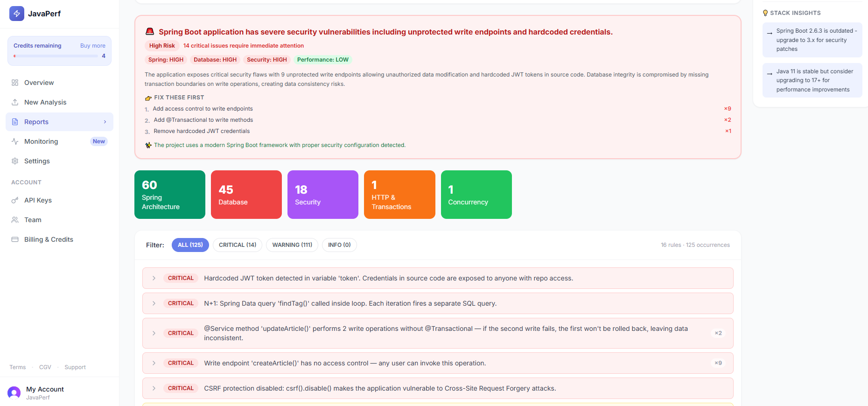Filter issues by CRITICAL (14)

click(x=237, y=245)
